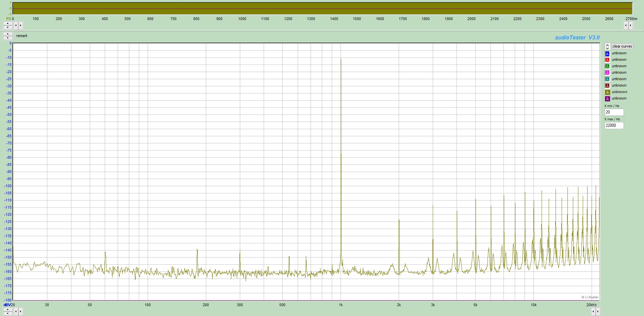Click unknown label beside red curve marker
Screen dimensions: 644x316
pos(619,60)
